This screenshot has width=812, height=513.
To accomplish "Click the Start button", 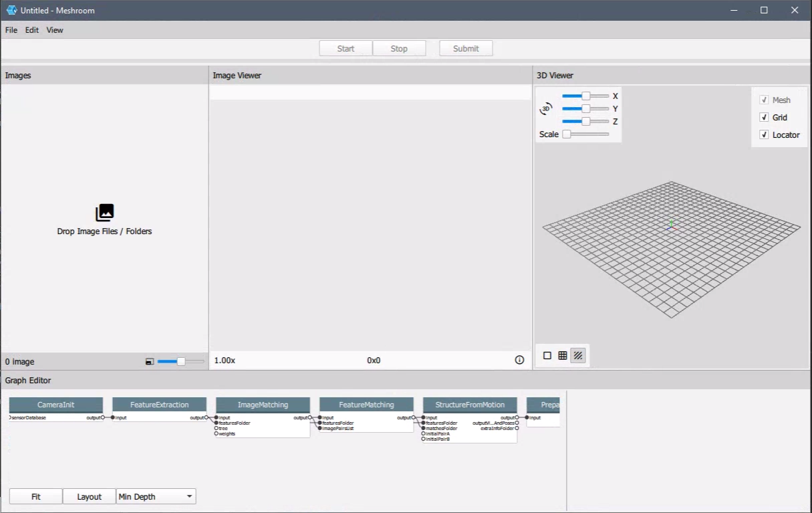I will 346,48.
